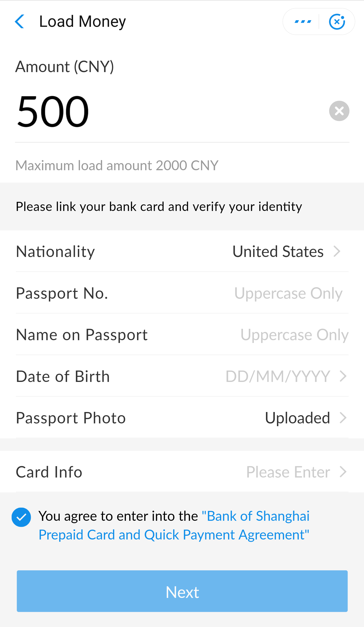
Task: Uncheck the agreement checkbox
Action: (x=21, y=517)
